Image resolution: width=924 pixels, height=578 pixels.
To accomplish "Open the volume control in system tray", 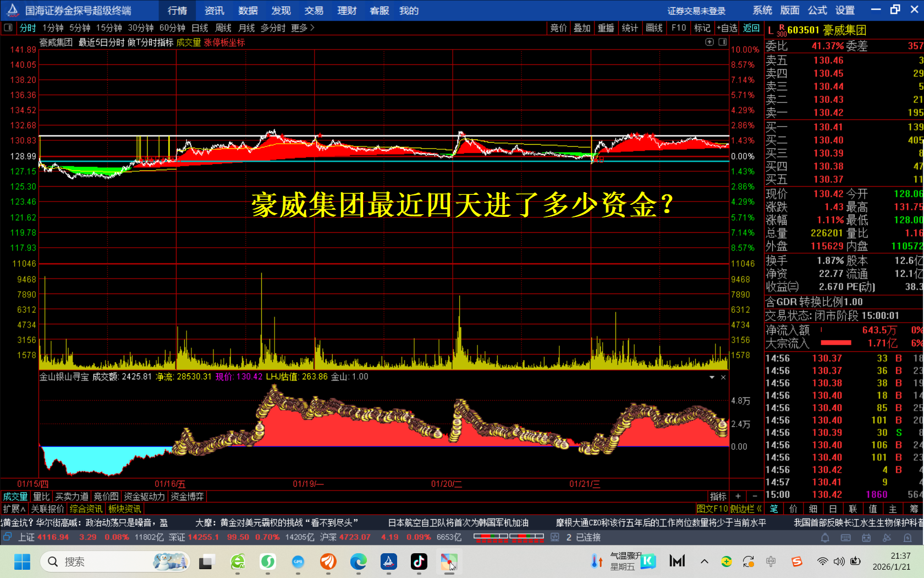I will [x=839, y=561].
